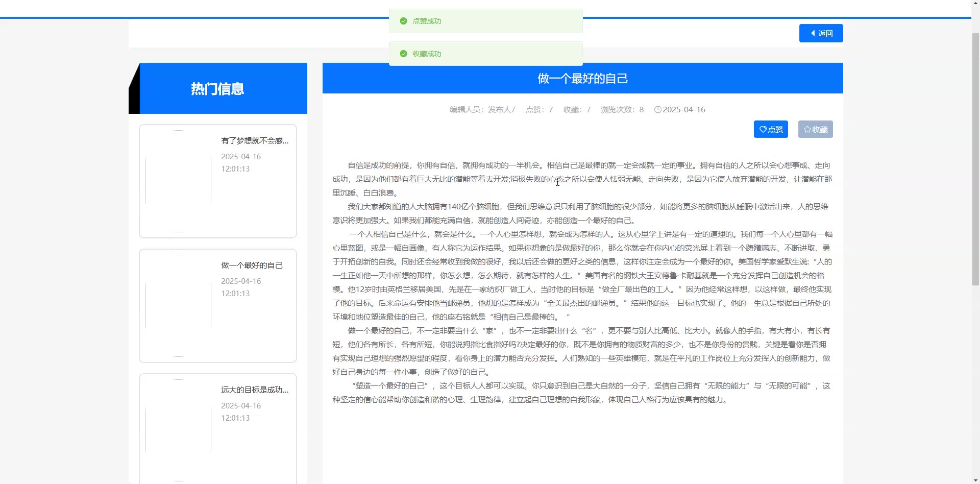Click the heart icon on the 点赞 button
980x484 pixels.
pos(763,130)
